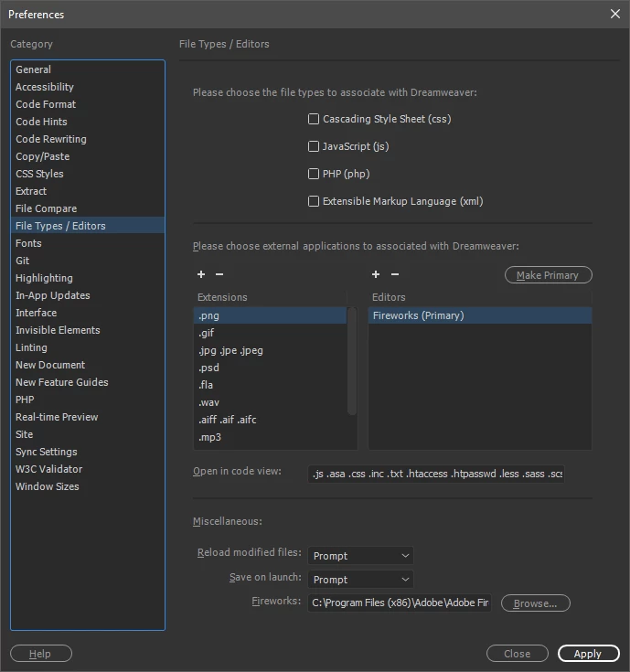Select New Document category
This screenshot has width=630, height=672.
point(88,365)
